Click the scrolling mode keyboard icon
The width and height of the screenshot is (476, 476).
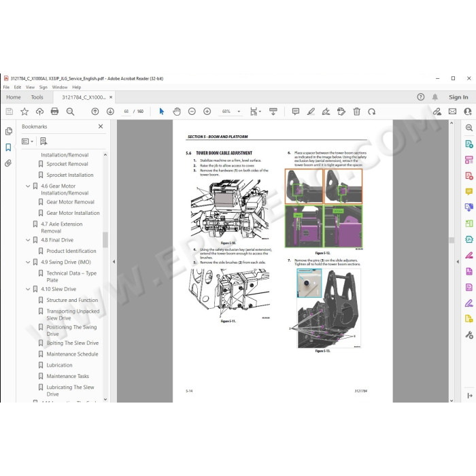click(273, 112)
